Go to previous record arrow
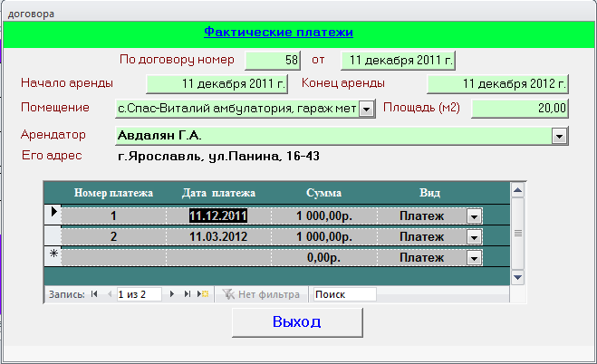 (110, 294)
